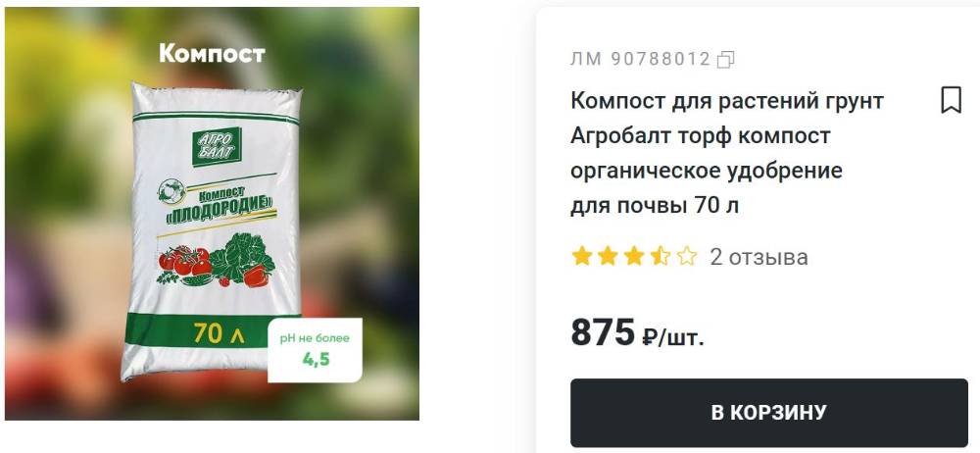
Task: Select the 875 ₽/шт. price
Action: tap(637, 332)
